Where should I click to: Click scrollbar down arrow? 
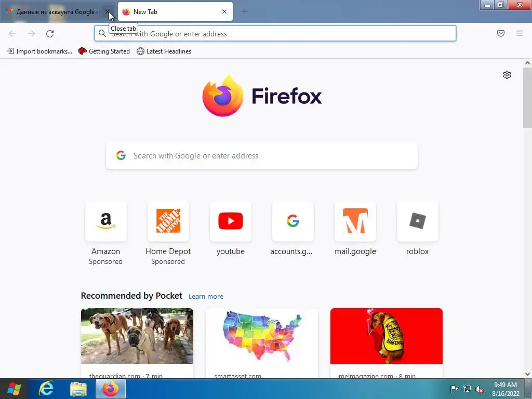pyautogui.click(x=527, y=374)
